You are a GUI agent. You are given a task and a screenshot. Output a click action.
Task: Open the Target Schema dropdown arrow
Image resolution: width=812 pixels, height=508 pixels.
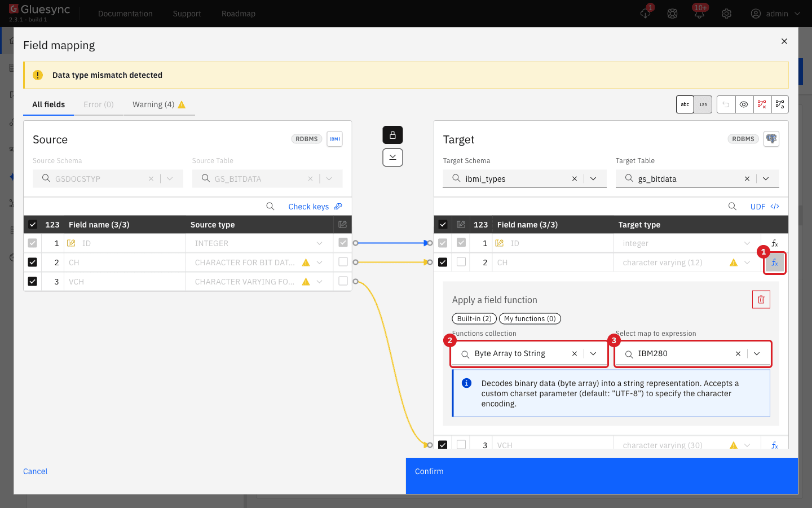pyautogui.click(x=593, y=179)
